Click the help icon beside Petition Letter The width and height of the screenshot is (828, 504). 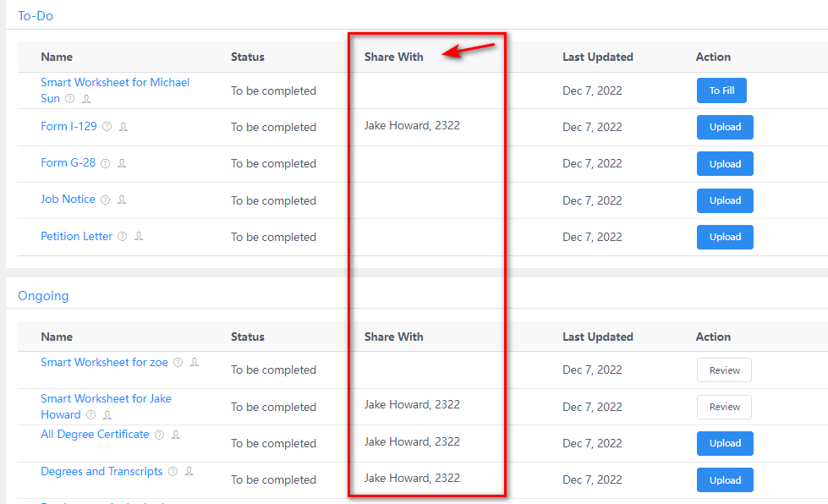tap(122, 237)
